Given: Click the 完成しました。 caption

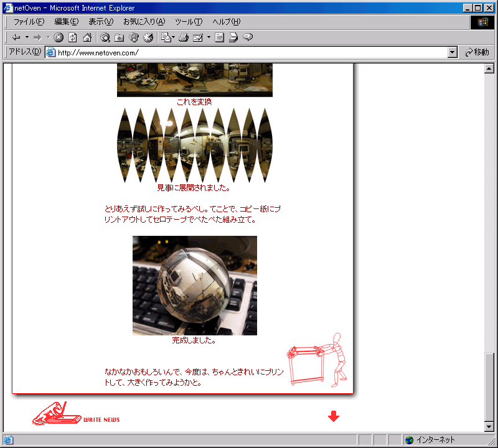Looking at the screenshot, I should [194, 340].
